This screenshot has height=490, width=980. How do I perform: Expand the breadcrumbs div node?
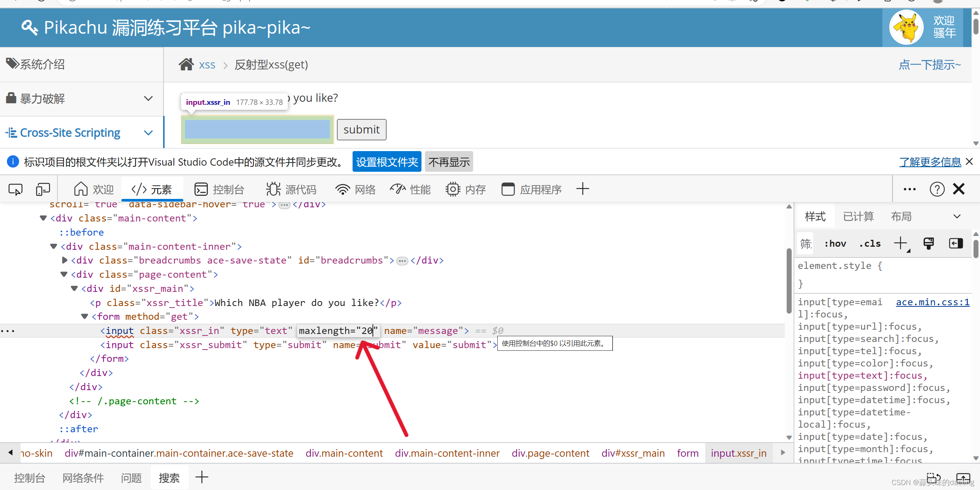(64, 260)
